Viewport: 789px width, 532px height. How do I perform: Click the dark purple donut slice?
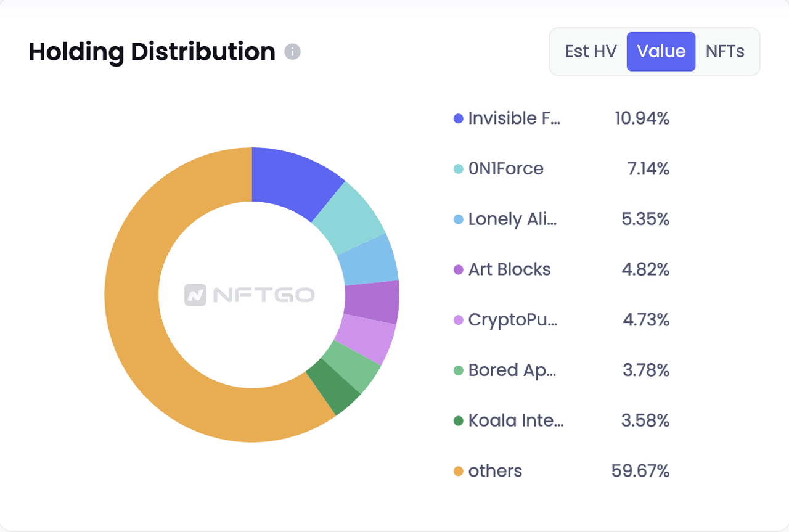(372, 301)
